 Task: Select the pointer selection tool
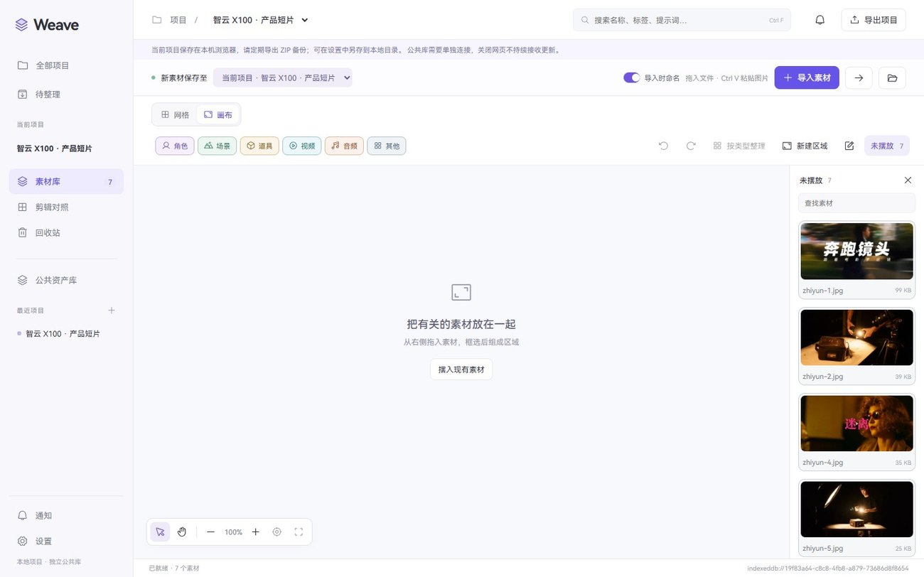coord(160,532)
